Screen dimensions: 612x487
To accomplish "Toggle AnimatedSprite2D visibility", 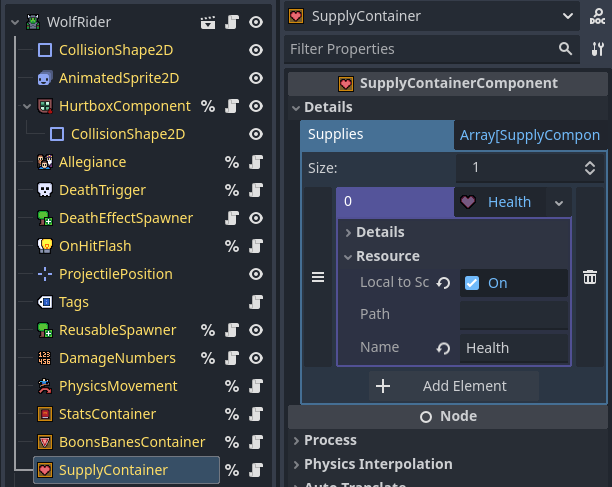I will pos(256,78).
